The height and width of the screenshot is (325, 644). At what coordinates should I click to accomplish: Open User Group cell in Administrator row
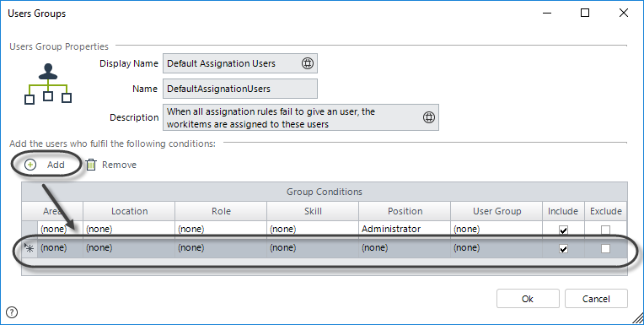pos(496,229)
